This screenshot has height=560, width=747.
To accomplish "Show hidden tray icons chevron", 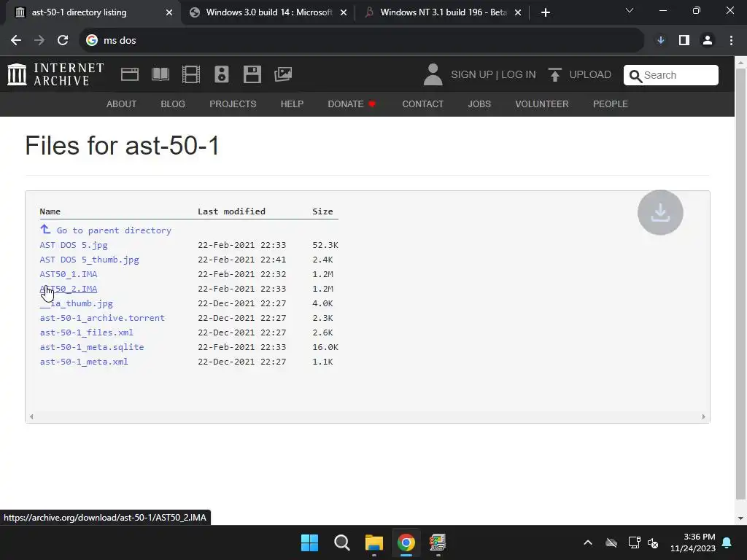I will (588, 542).
